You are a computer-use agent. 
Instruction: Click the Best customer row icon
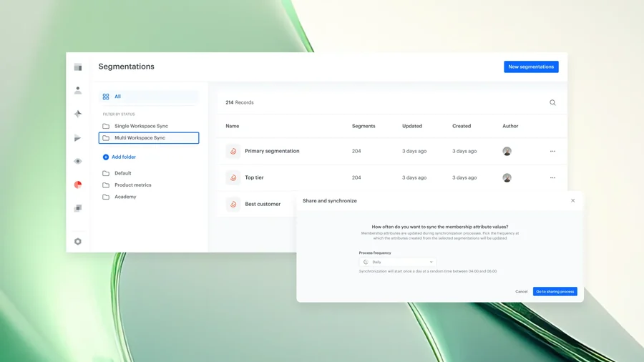233,204
